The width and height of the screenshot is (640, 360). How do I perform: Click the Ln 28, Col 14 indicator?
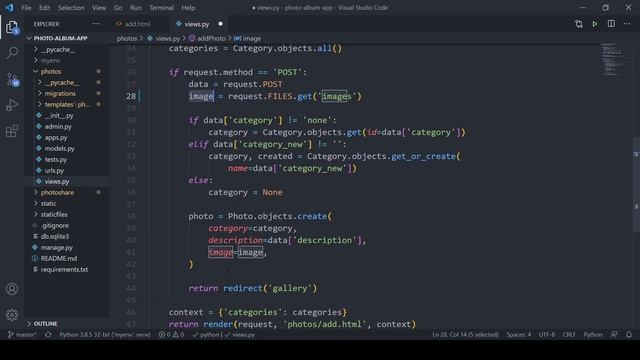pyautogui.click(x=465, y=335)
